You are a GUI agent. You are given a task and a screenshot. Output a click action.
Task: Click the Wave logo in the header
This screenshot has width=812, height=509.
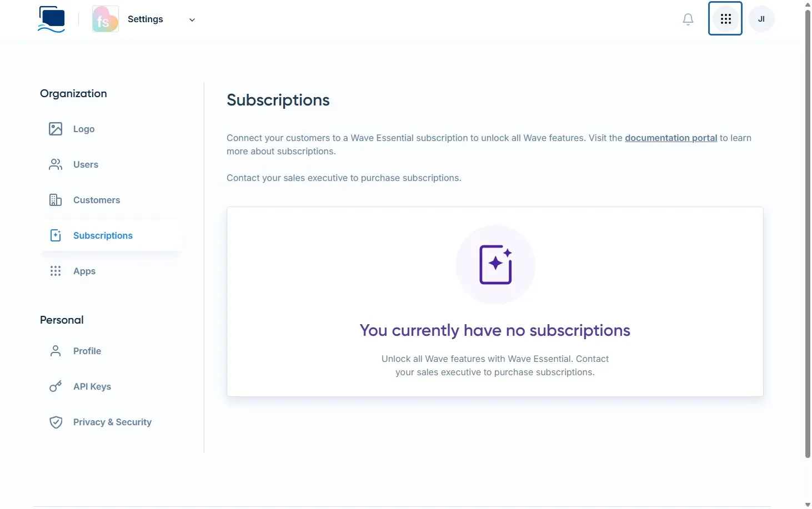pyautogui.click(x=52, y=19)
